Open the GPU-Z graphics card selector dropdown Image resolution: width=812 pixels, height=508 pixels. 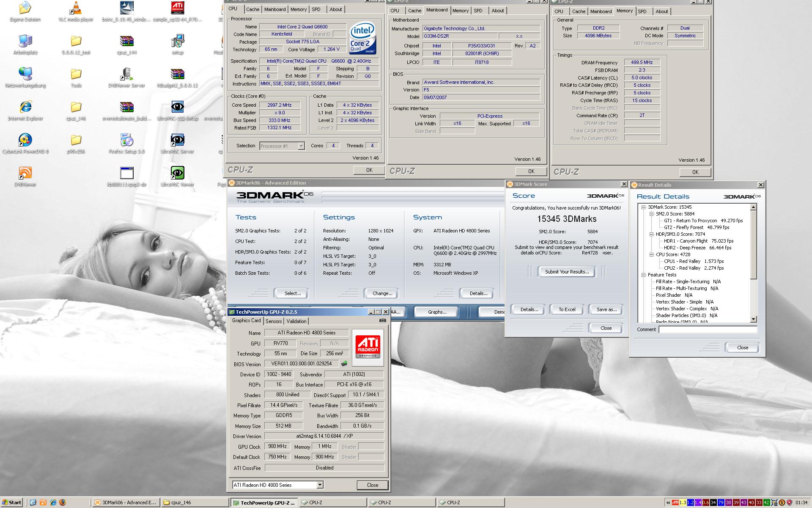pyautogui.click(x=320, y=485)
